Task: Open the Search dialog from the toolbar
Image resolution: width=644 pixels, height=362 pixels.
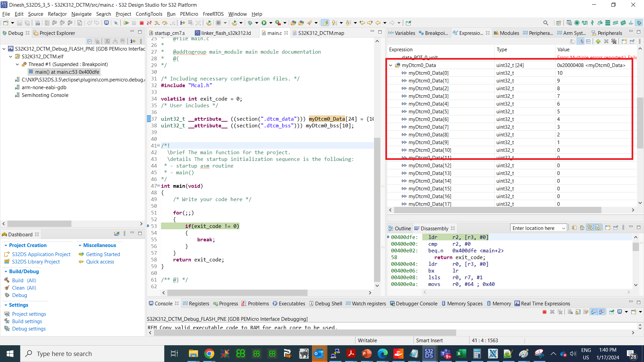Action: [x=546, y=23]
